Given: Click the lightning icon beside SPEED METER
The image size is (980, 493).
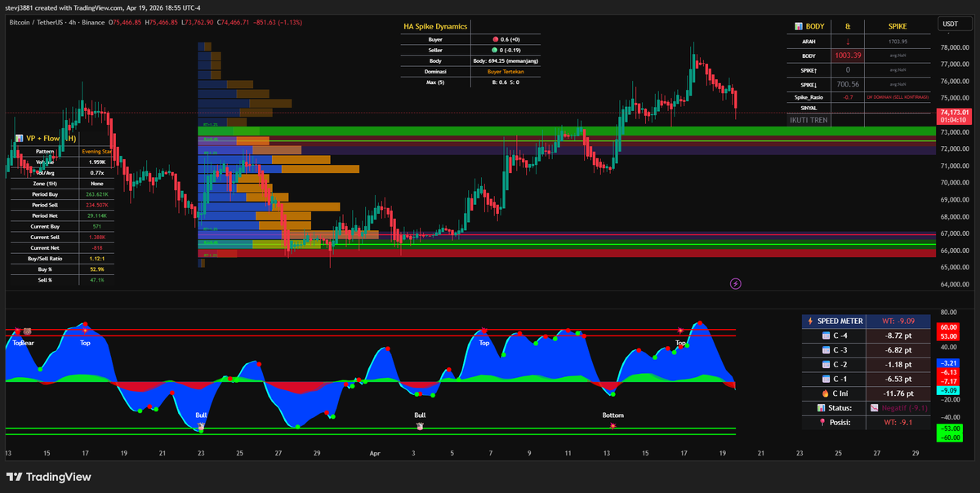Looking at the screenshot, I should click(x=810, y=321).
